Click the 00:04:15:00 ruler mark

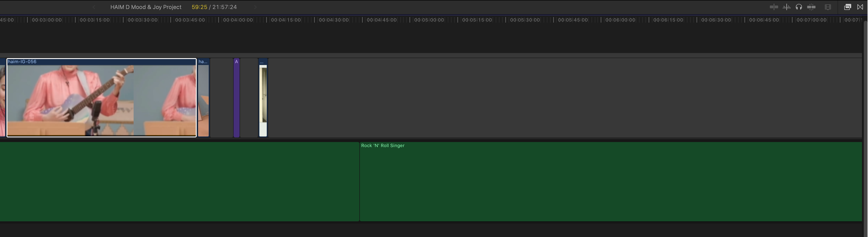[286, 20]
